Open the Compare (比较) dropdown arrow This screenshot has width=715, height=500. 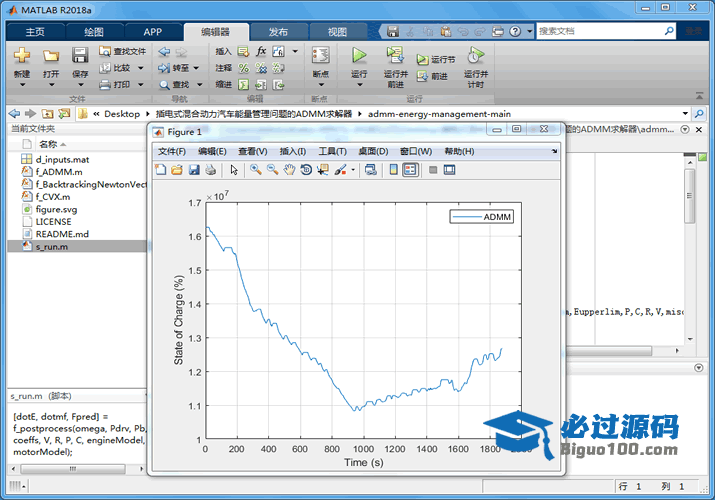140,68
